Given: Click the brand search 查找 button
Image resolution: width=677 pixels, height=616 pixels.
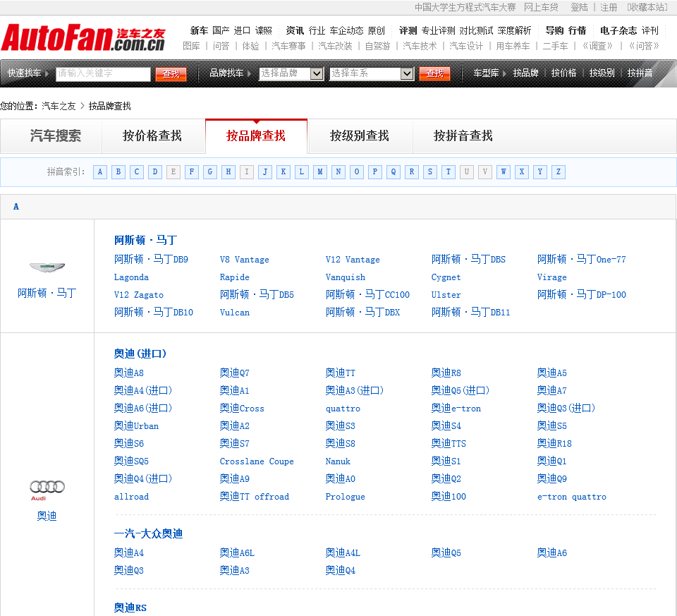Looking at the screenshot, I should [435, 73].
